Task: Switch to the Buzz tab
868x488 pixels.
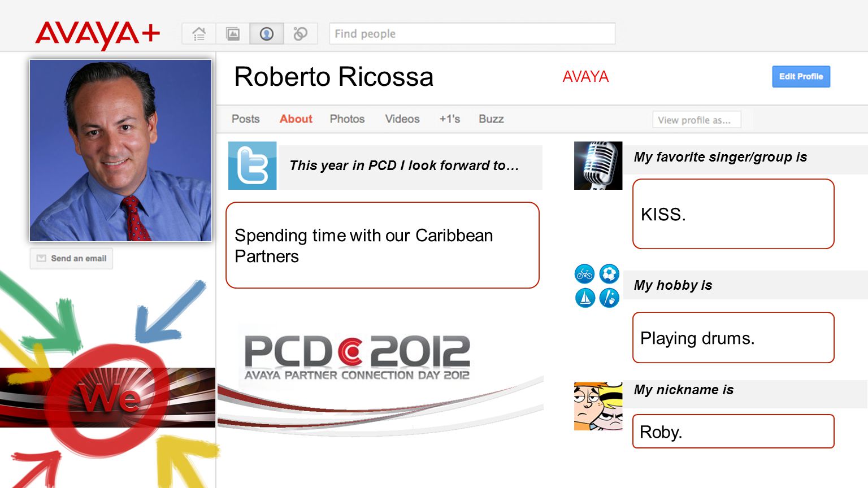Action: 491,119
